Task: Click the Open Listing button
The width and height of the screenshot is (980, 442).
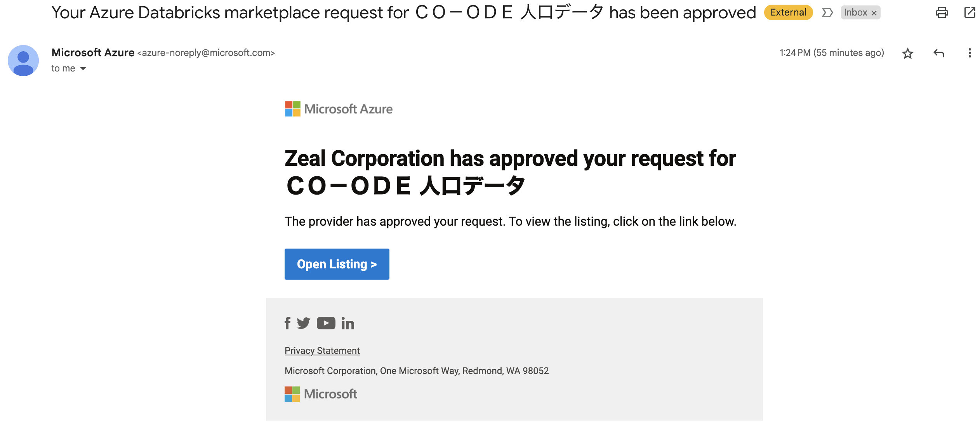Action: pyautogui.click(x=337, y=264)
